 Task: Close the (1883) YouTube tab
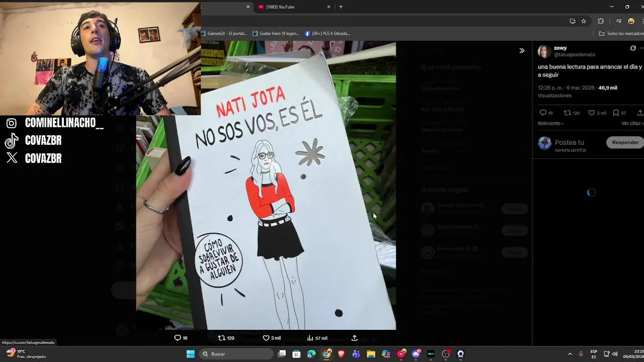click(x=329, y=7)
